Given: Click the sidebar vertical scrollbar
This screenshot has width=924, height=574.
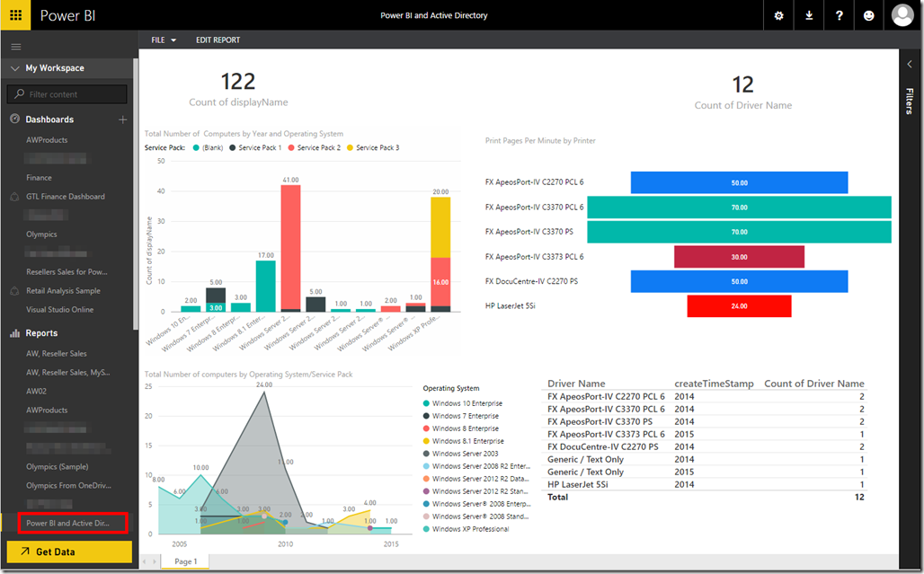Looking at the screenshot, I should click(x=136, y=194).
